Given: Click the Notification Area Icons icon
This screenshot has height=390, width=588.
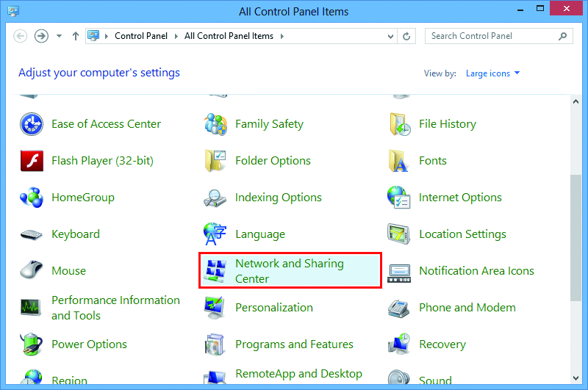Looking at the screenshot, I should [399, 271].
